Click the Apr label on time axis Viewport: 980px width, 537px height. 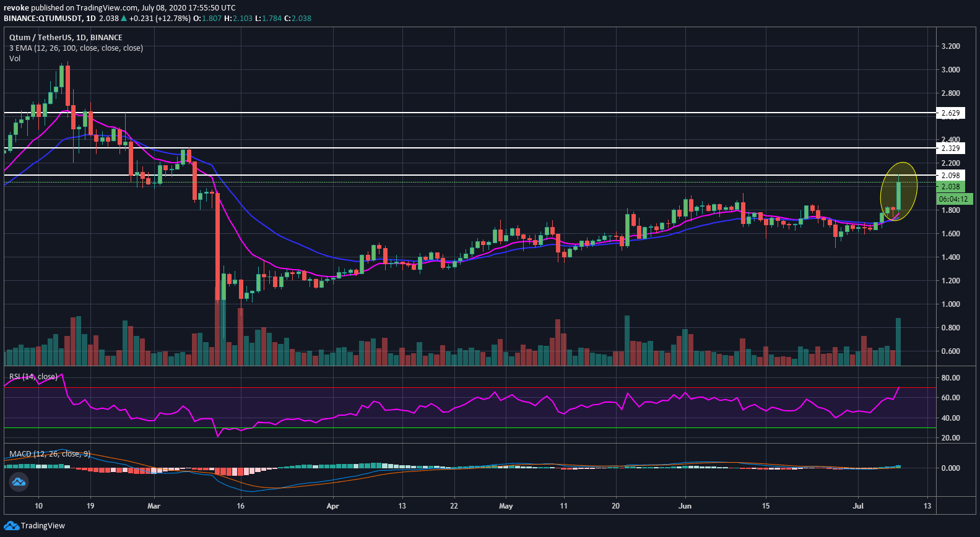tap(332, 506)
